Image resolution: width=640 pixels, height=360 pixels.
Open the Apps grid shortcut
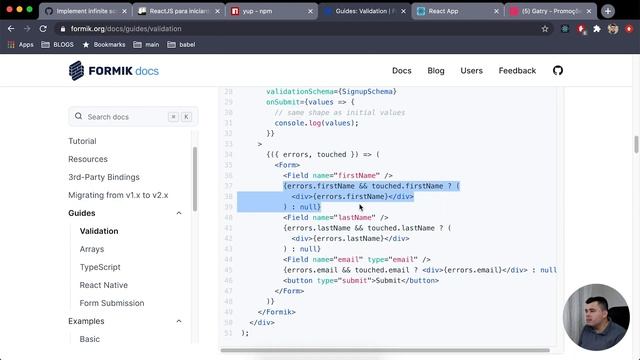[x=20, y=44]
